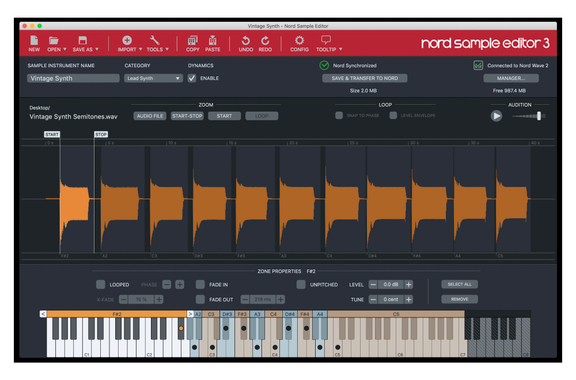Increase Level with plus button
576x380 pixels.
[408, 284]
